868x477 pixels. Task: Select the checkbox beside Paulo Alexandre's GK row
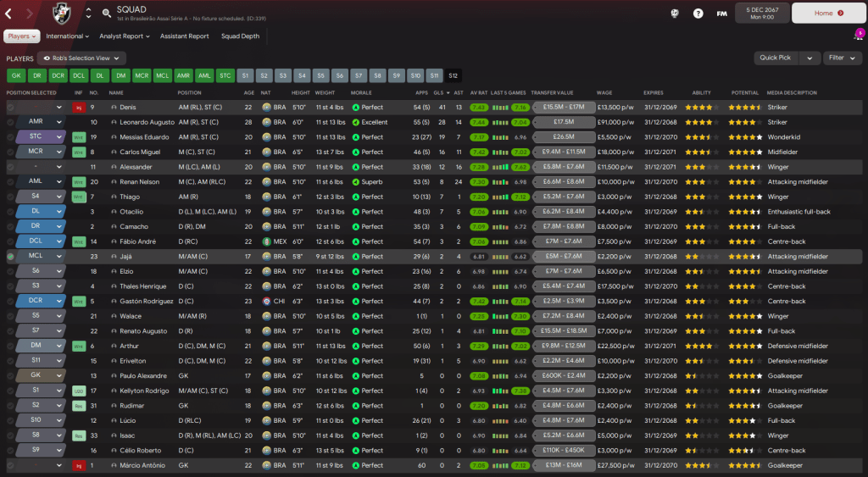10,374
